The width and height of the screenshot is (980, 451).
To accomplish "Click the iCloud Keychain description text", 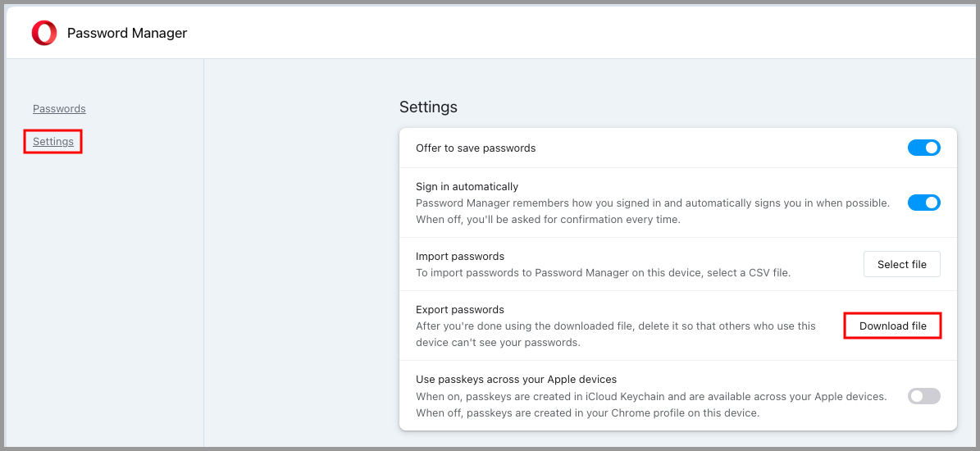I will pyautogui.click(x=651, y=405).
